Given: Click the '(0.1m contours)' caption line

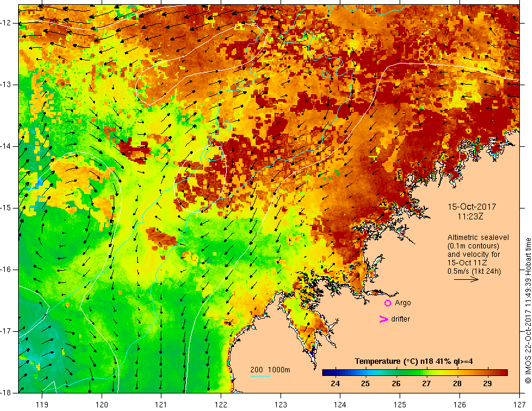Looking at the screenshot, I should (473, 246).
